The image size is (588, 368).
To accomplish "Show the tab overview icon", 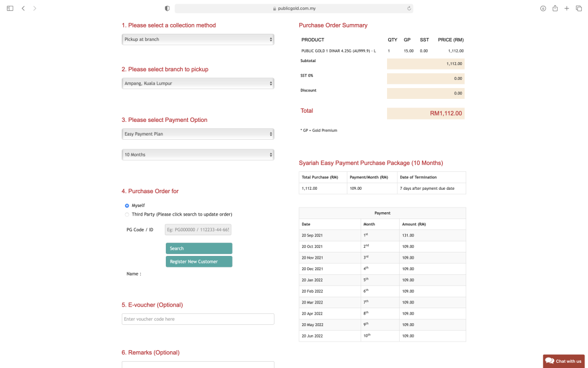I will tap(578, 9).
